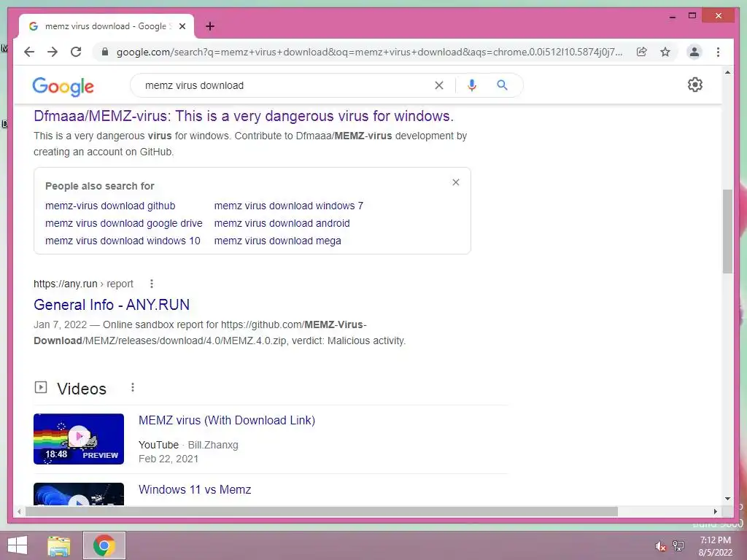
Task: Bookmark this page with the star
Action: coord(665,52)
